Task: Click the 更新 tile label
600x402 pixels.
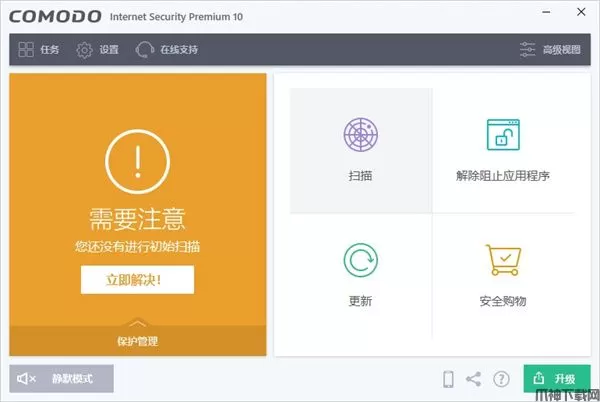Action: [x=360, y=301]
